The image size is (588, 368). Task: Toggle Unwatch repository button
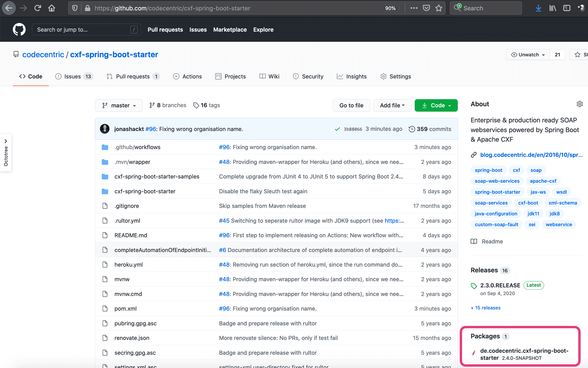coord(528,55)
